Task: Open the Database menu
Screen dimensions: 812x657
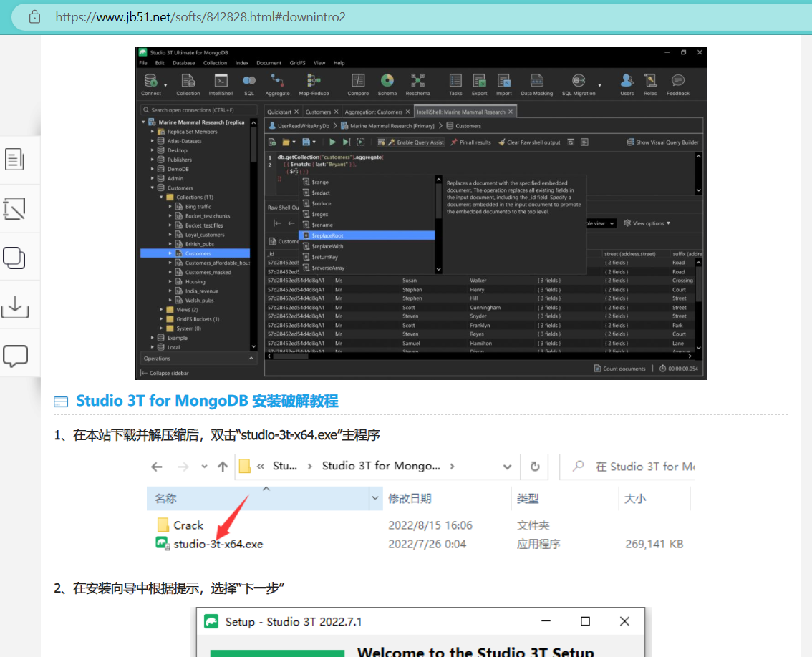Action: click(x=183, y=63)
